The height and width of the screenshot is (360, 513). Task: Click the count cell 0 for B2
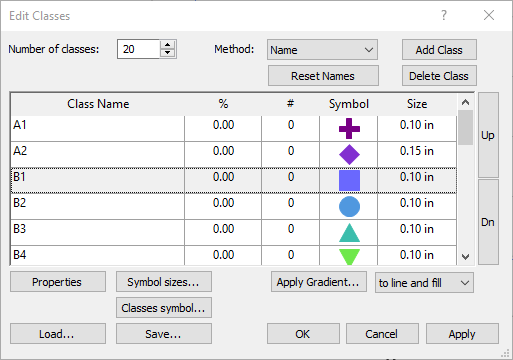[291, 207]
